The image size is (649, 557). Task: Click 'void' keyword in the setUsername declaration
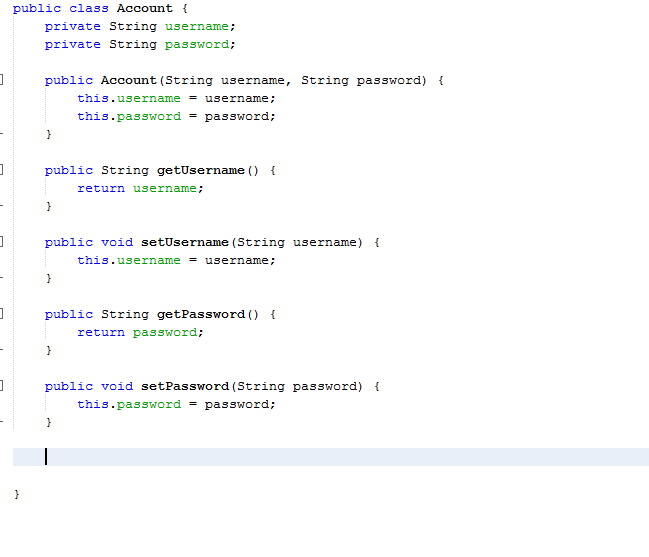coord(117,242)
